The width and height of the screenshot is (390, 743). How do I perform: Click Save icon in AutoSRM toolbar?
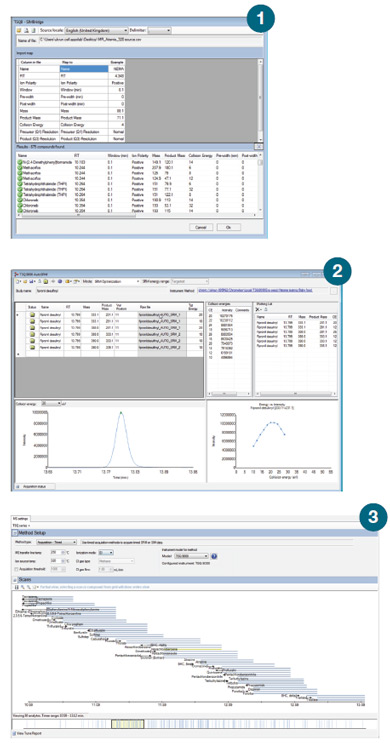(31, 281)
